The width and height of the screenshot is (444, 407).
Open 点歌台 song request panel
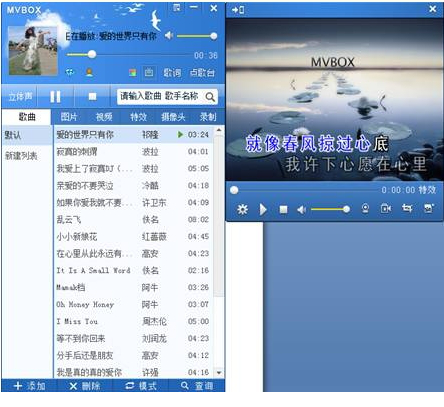coord(202,72)
